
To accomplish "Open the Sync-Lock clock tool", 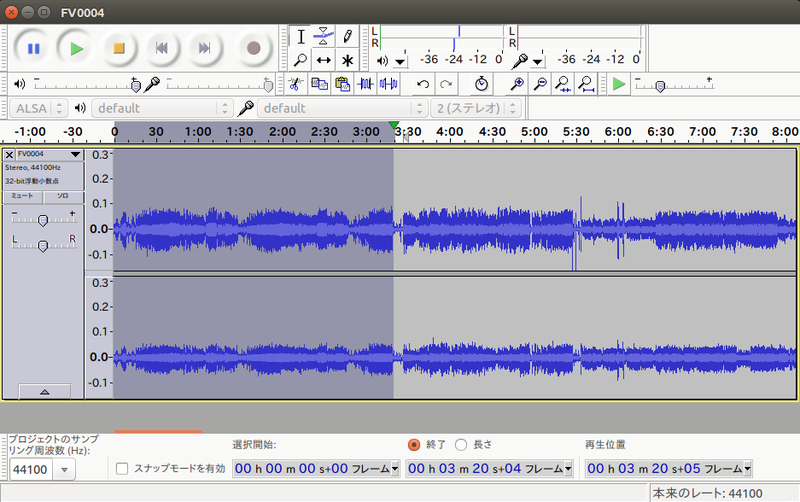I will point(481,84).
